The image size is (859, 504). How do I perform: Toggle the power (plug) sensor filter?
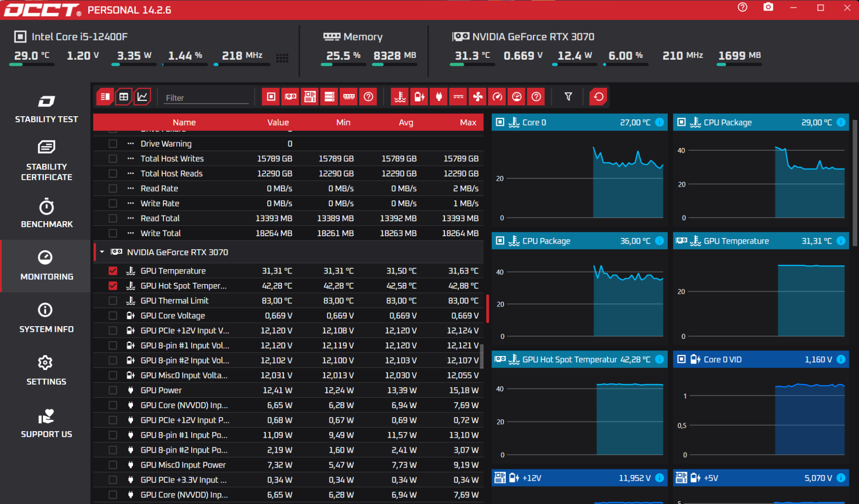click(x=439, y=97)
